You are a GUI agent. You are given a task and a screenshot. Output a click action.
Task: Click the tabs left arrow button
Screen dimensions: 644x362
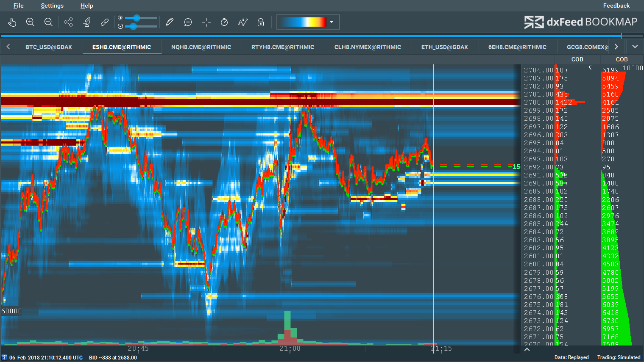pos(8,47)
